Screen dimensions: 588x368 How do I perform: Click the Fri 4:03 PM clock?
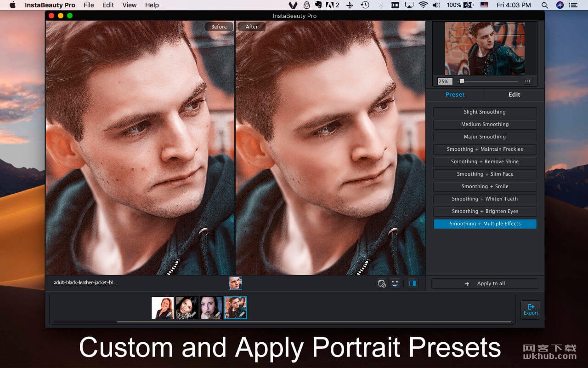(514, 5)
